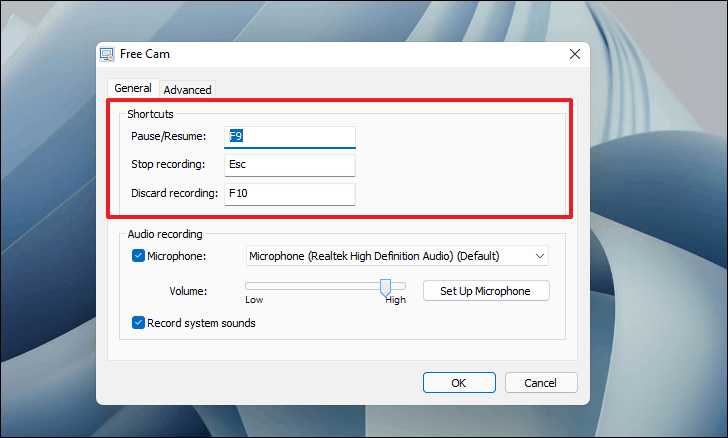Click the Shortcuts group label
The image size is (728, 438).
coord(150,114)
